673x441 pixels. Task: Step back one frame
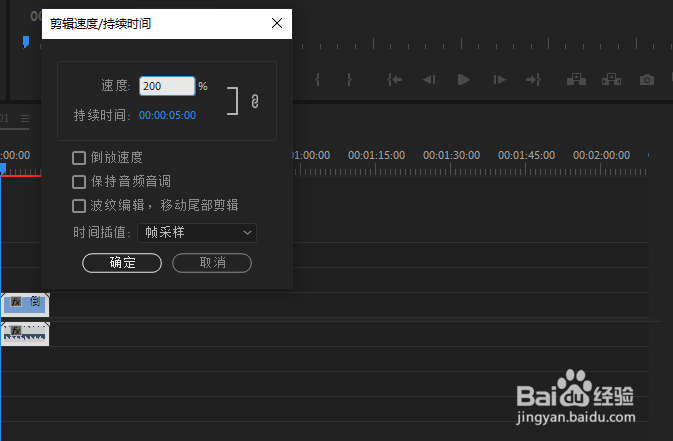(x=429, y=79)
